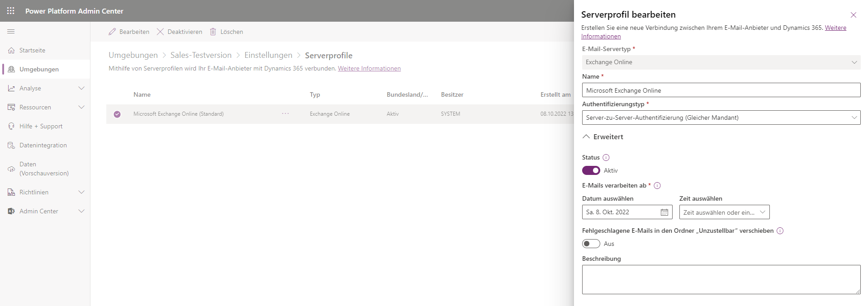
Task: Open the Authentifizierungstyp dropdown
Action: coord(721,118)
